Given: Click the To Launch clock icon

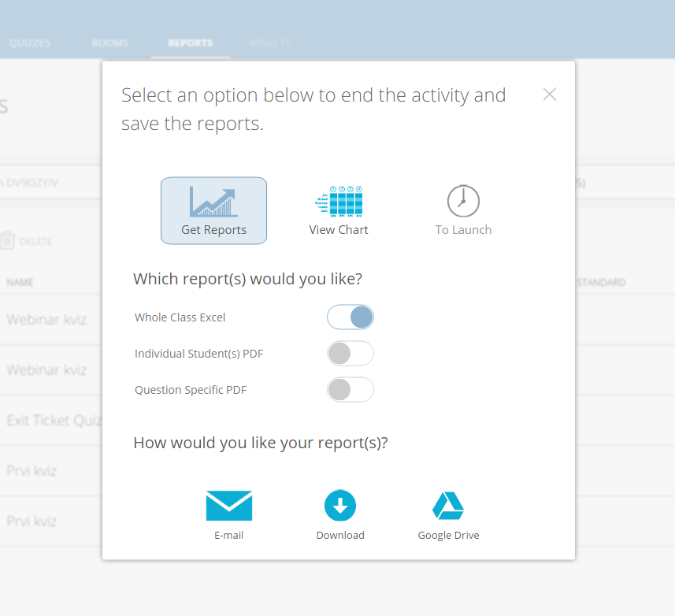Looking at the screenshot, I should coord(463,201).
